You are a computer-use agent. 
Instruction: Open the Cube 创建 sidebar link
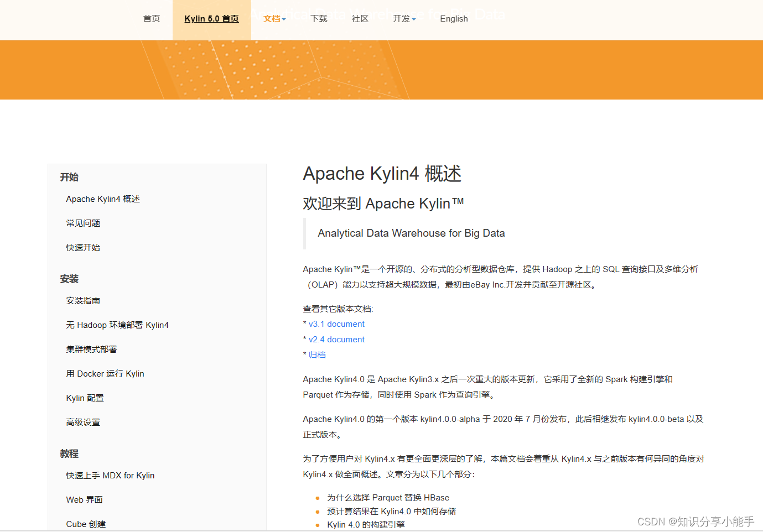point(86,524)
